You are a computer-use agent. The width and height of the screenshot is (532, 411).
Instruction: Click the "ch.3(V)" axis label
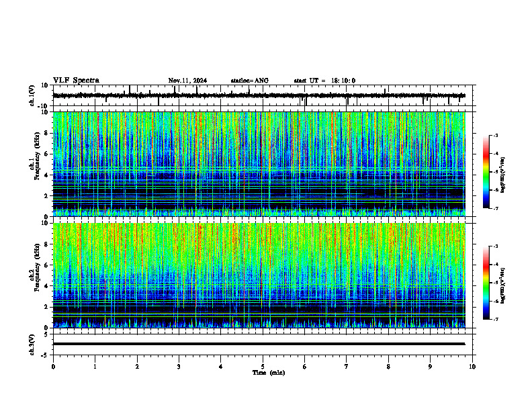coord(32,345)
